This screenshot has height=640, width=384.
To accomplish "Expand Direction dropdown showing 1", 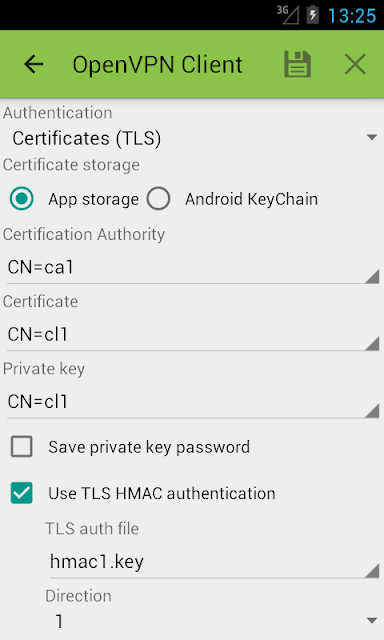I will pyautogui.click(x=213, y=622).
